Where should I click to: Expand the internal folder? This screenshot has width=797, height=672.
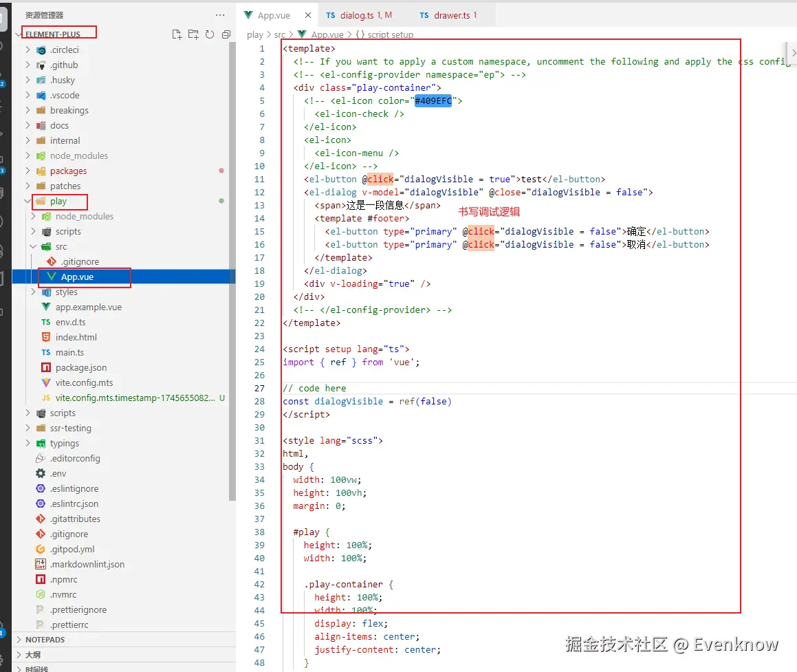[x=28, y=140]
